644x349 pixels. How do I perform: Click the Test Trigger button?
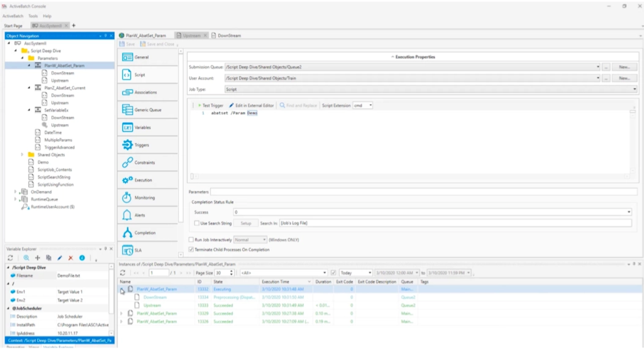210,105
